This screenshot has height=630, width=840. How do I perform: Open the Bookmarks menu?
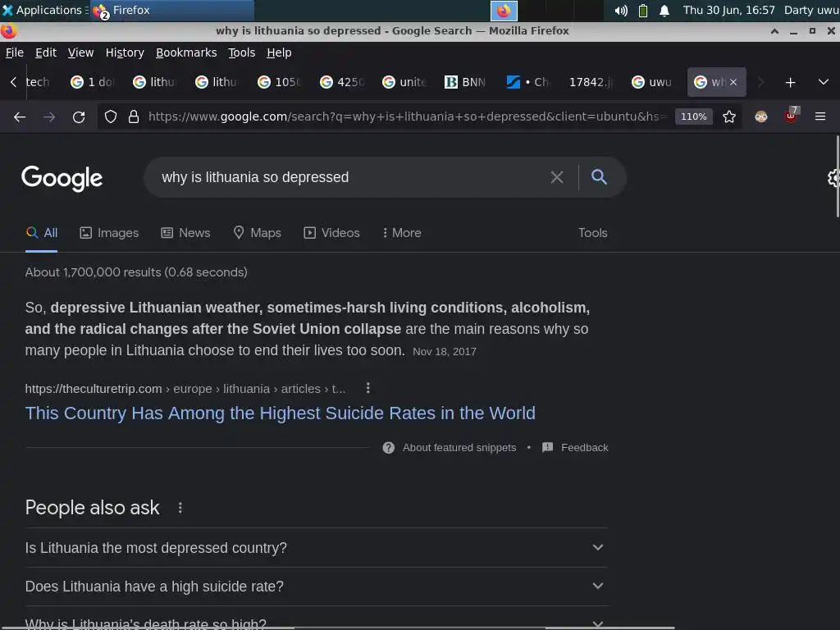click(186, 52)
